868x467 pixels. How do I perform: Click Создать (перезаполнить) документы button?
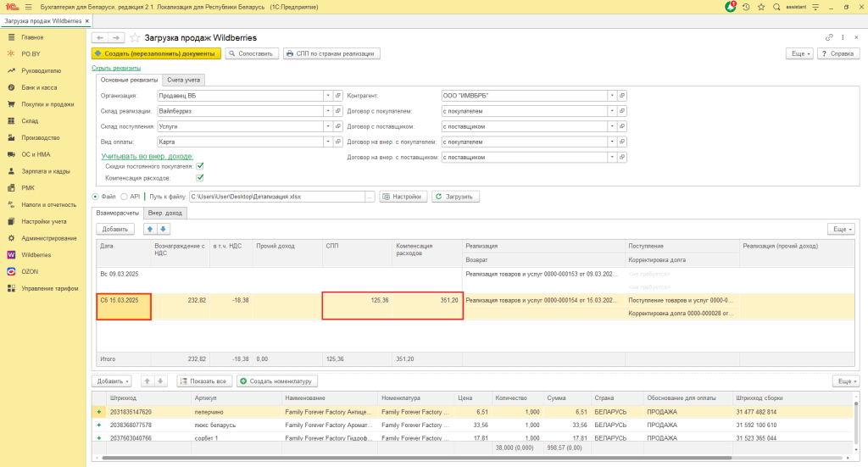[x=156, y=53]
